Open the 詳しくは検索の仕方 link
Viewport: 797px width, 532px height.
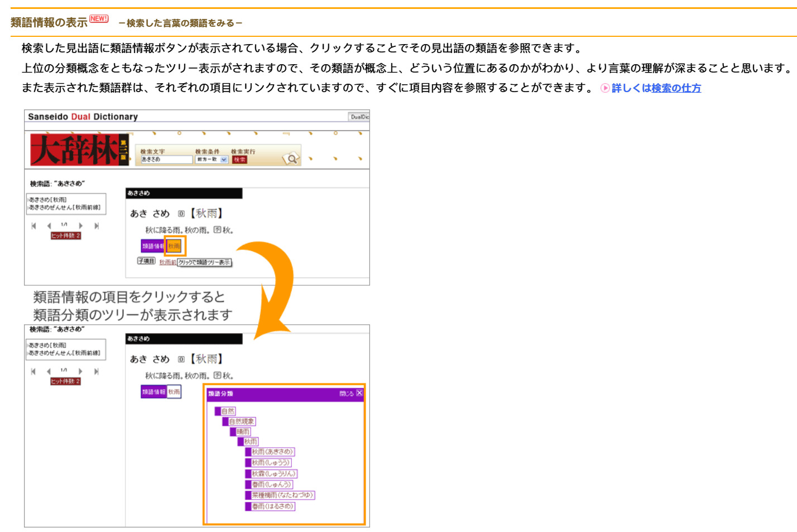tap(656, 88)
